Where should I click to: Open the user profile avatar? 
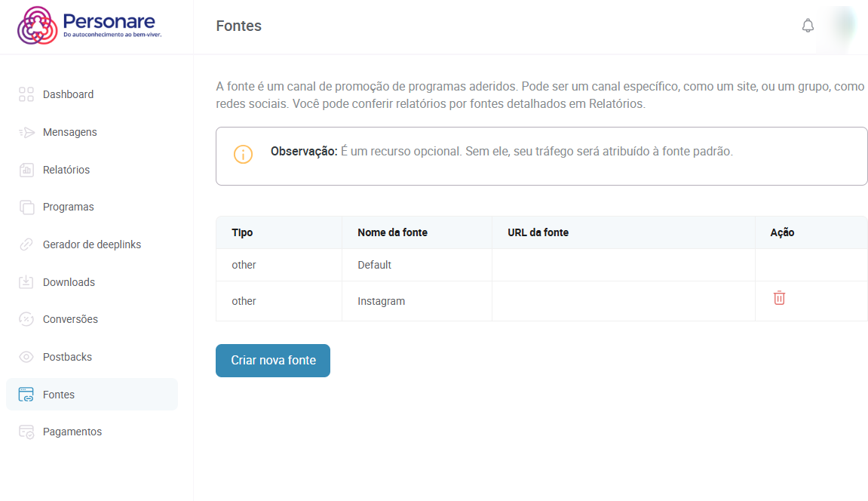844,26
